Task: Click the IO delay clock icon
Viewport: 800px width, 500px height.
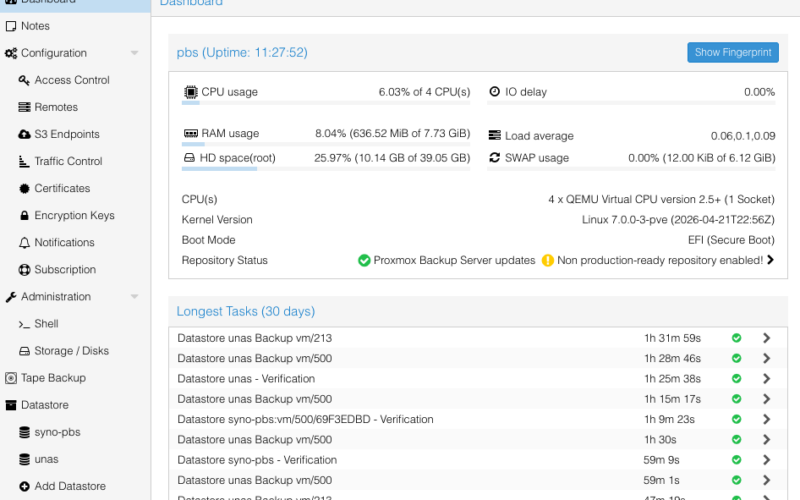Action: pyautogui.click(x=494, y=91)
